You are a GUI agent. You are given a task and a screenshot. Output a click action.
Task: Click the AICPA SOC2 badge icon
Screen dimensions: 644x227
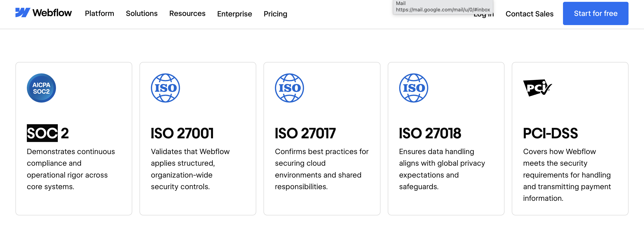(x=41, y=88)
